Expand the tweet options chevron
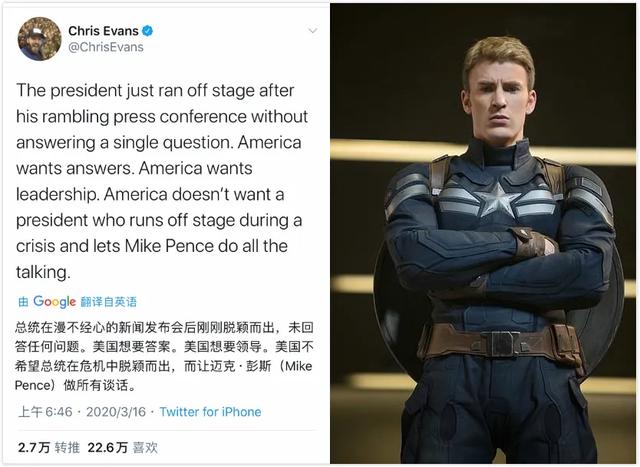Viewport: 640px width, 467px height. tap(313, 31)
